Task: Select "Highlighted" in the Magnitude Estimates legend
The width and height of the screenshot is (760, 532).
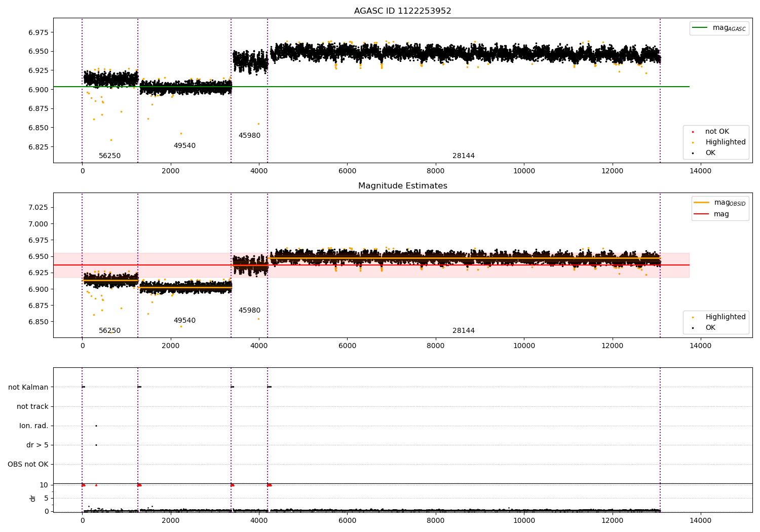Action: pyautogui.click(x=726, y=317)
